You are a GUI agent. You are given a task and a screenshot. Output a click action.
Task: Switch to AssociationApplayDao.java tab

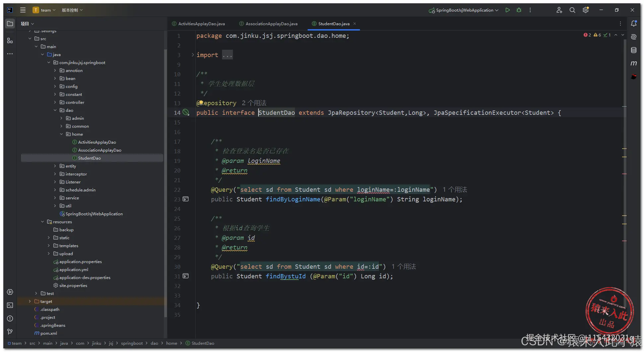click(268, 24)
